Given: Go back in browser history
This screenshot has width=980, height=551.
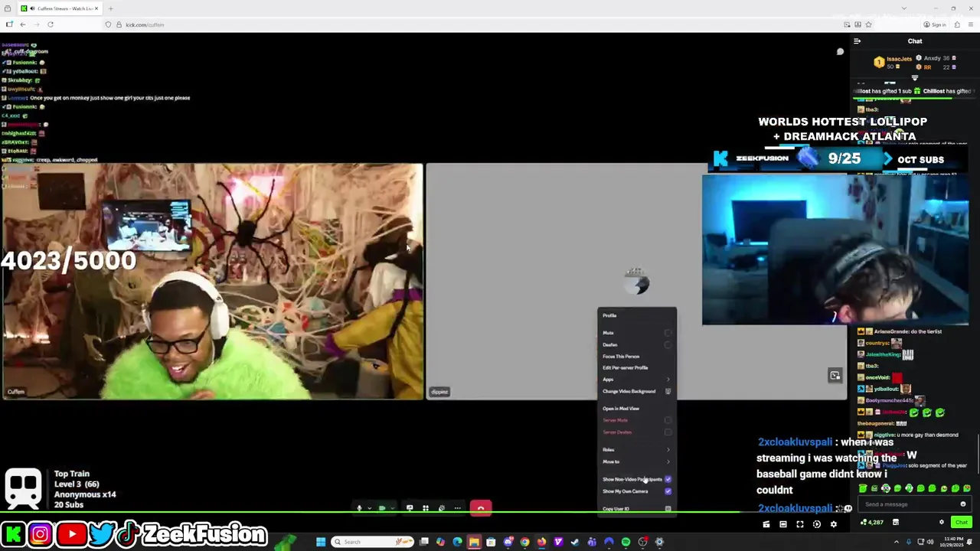Looking at the screenshot, I should point(23,24).
